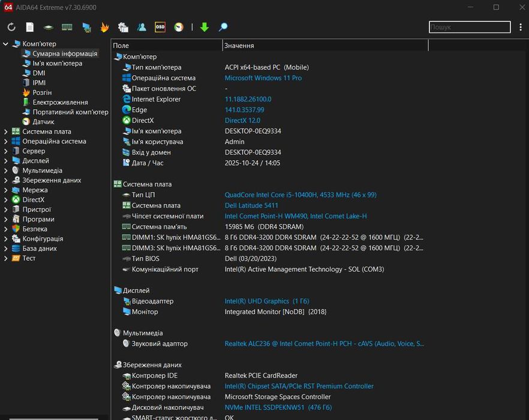Collapse the Комп'ютер tree node

(x=6, y=44)
